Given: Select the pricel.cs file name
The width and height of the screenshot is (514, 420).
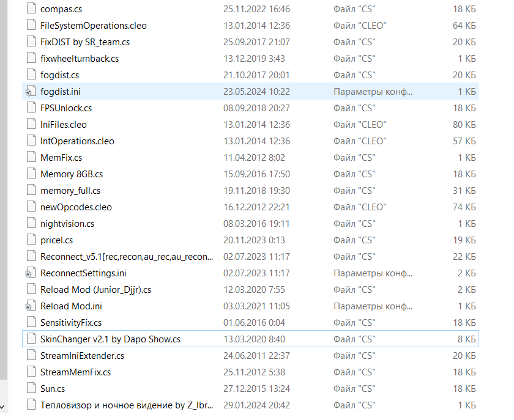Looking at the screenshot, I should (56, 240).
